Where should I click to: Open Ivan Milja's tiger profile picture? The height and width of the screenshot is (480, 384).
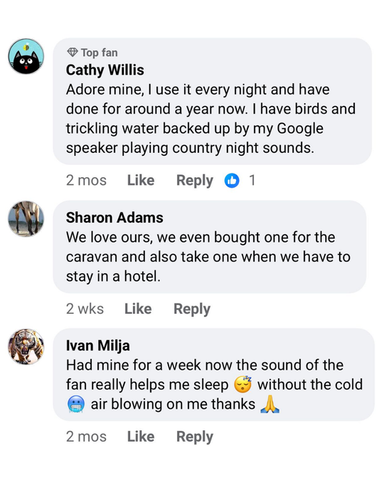click(26, 347)
